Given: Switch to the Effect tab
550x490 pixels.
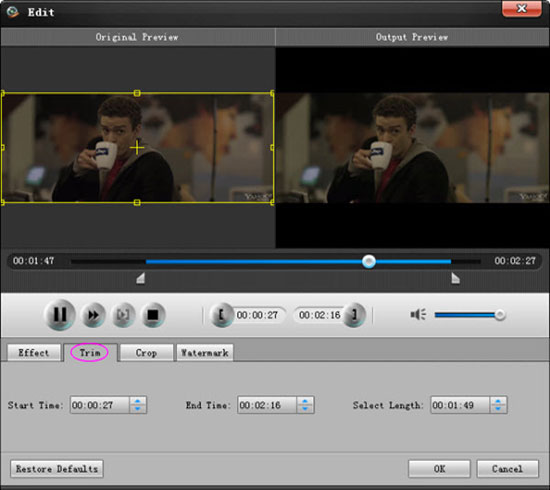Looking at the screenshot, I should pos(34,353).
